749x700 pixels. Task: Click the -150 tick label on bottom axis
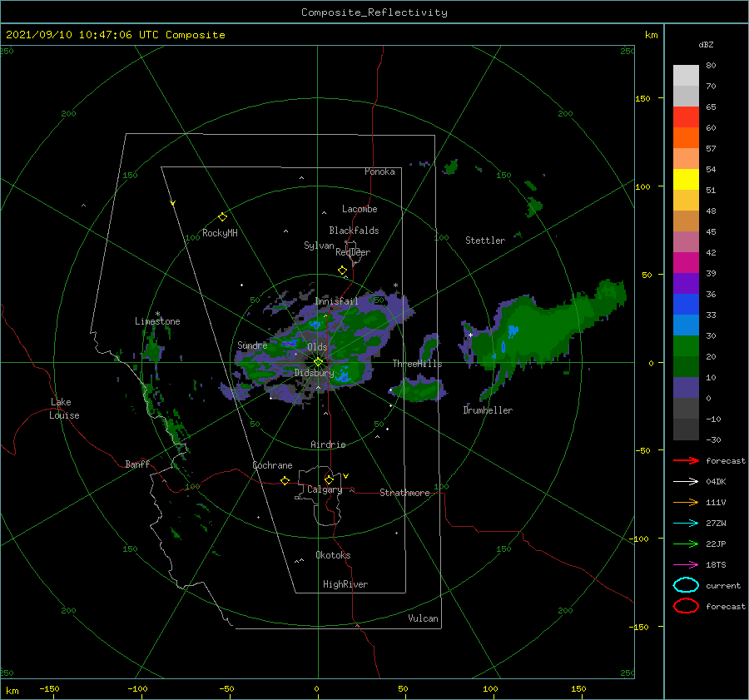(49, 688)
